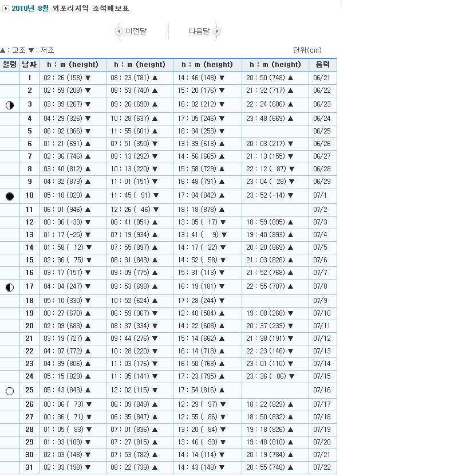Click the arrow bullet before the 2010년 8월 title
The height and width of the screenshot is (476, 458).
coord(6,9)
